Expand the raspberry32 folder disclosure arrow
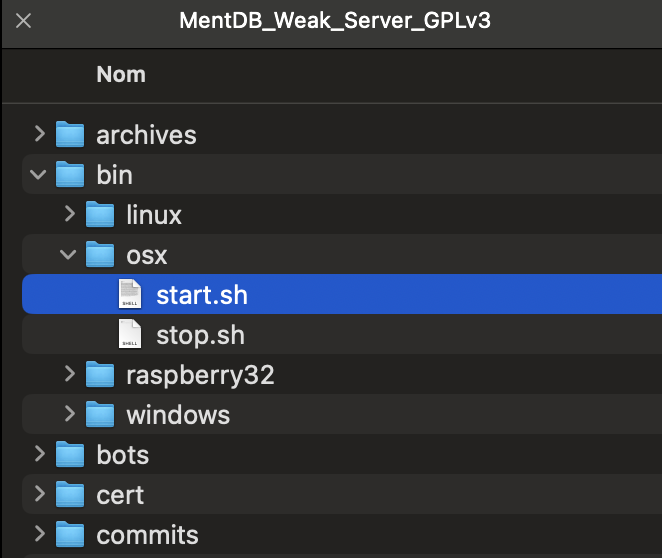Image resolution: width=662 pixels, height=558 pixels. 69,374
